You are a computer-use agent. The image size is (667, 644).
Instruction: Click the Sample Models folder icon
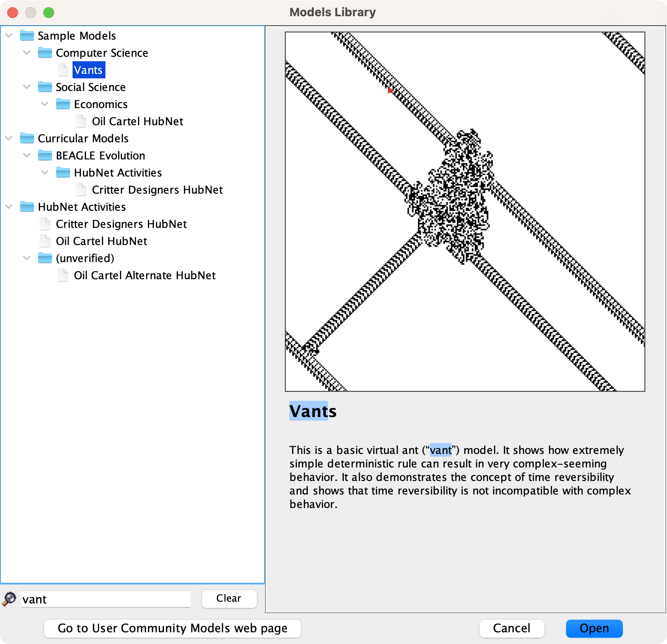(27, 36)
